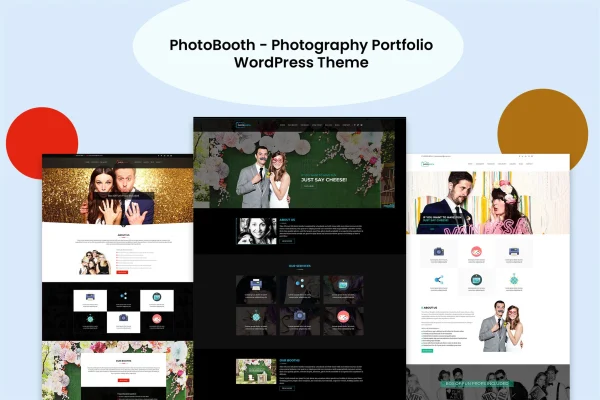The image size is (600, 400).
Task: Click the button under dark mockup Our Booths text
Action: [287, 388]
